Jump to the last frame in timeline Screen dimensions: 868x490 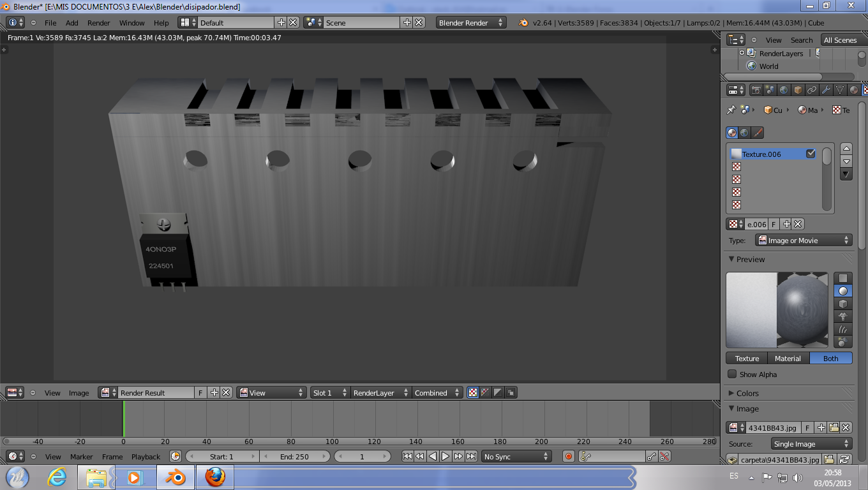coord(471,456)
